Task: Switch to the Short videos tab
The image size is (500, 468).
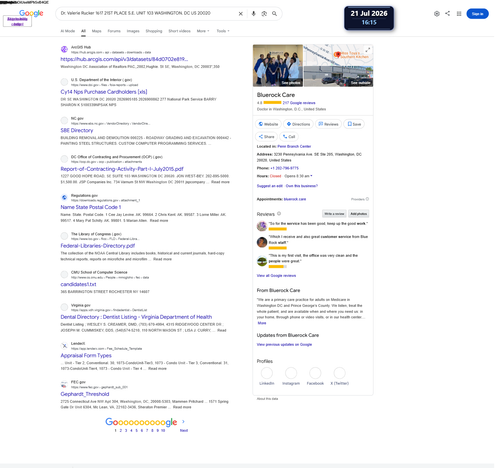Action: coord(179,31)
